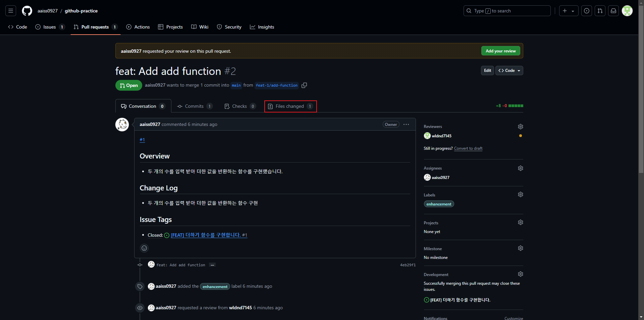Switch to the Checks tab

point(240,106)
